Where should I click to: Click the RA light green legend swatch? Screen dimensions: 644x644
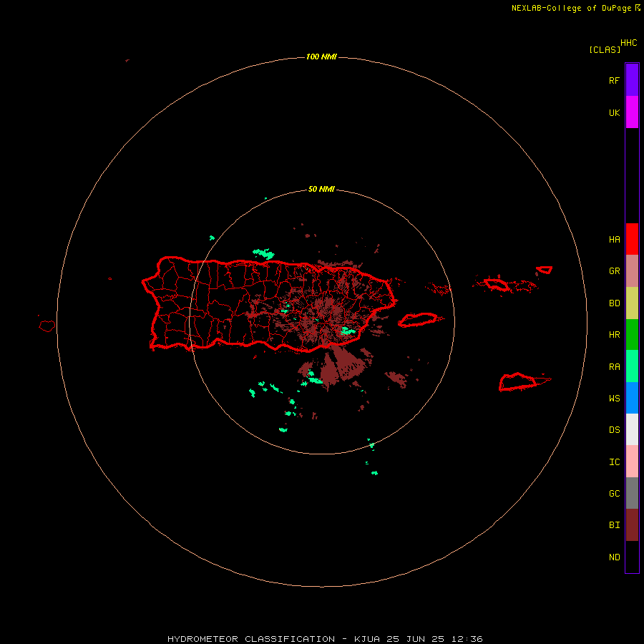[x=632, y=366]
